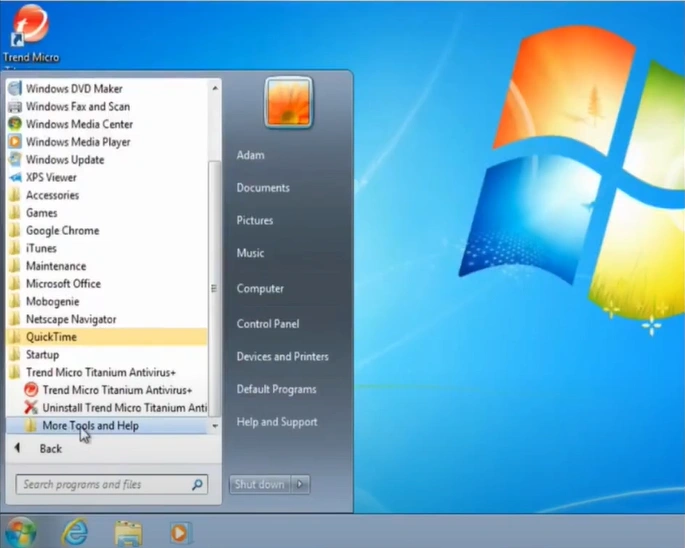
Task: Open Adam's personal folder
Action: 250,155
